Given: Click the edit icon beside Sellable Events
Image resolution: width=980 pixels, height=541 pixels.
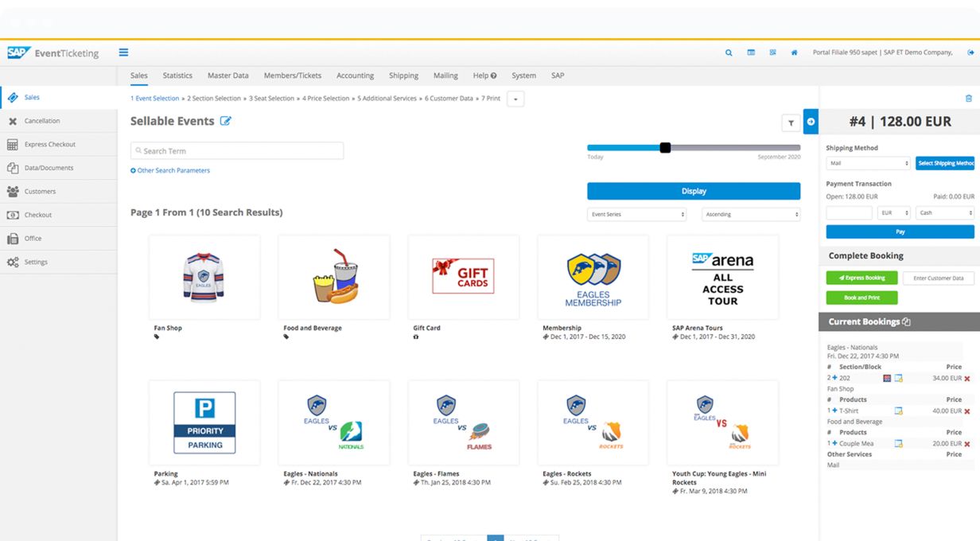Looking at the screenshot, I should 226,121.
